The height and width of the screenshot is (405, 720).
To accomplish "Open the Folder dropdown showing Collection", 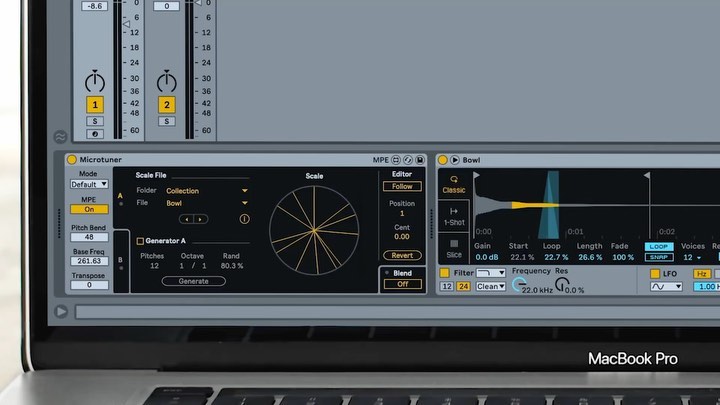I will pyautogui.click(x=207, y=190).
